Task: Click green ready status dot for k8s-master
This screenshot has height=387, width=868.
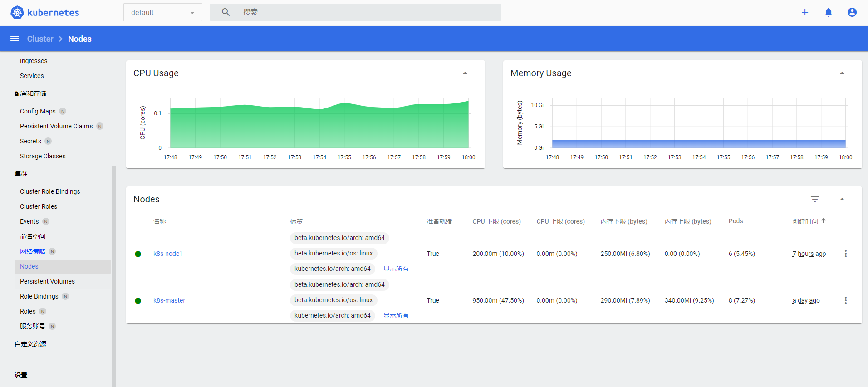Action: 138,301
